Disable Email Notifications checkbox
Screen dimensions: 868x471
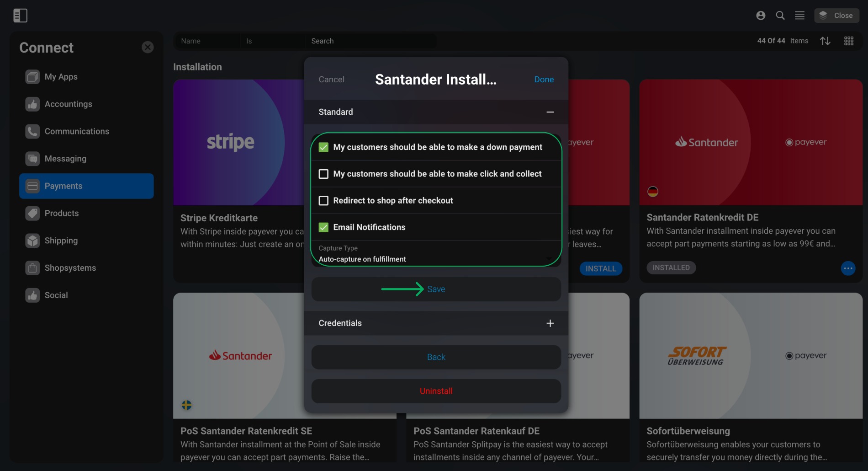click(x=323, y=227)
